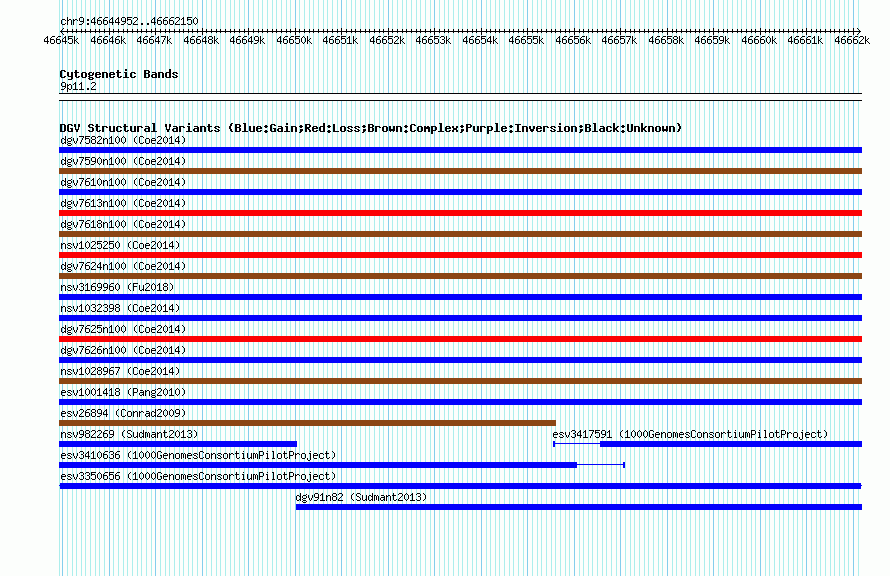Open the dgv7625n100 (Coe2014) label
This screenshot has width=890, height=576.
(123, 329)
